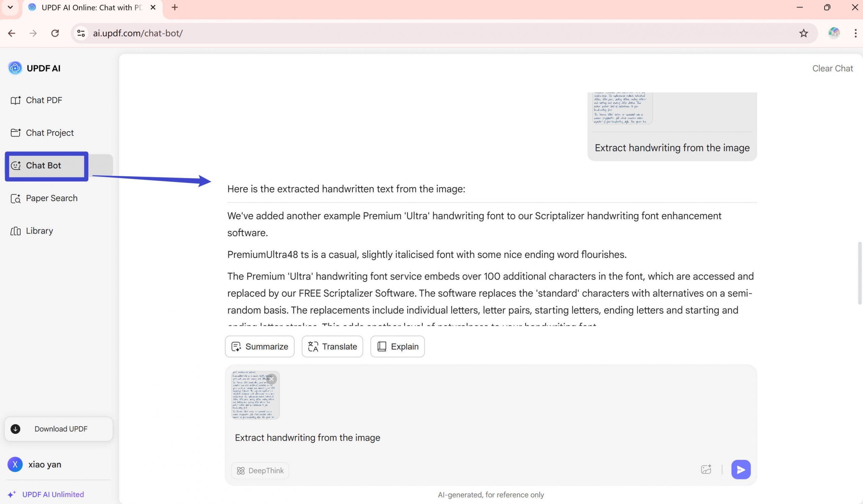Screen dimensions: 863x504
Task: Click the user avatar X circle
Action: click(15, 464)
